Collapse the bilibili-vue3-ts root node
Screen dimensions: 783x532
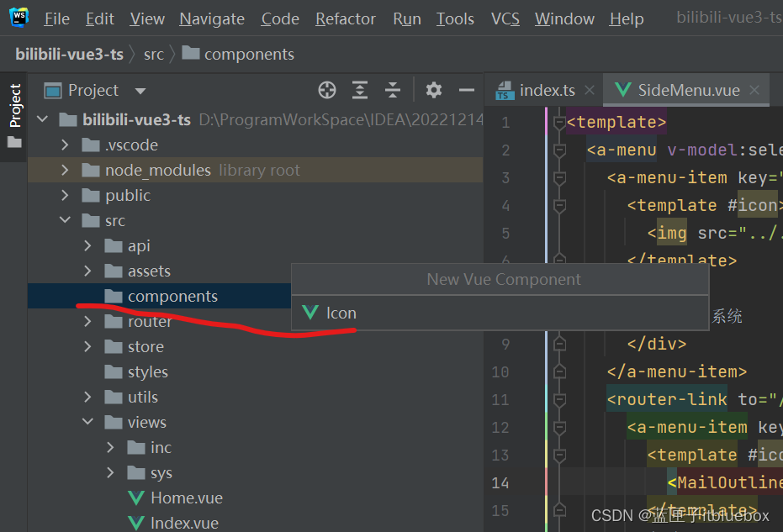pos(42,119)
